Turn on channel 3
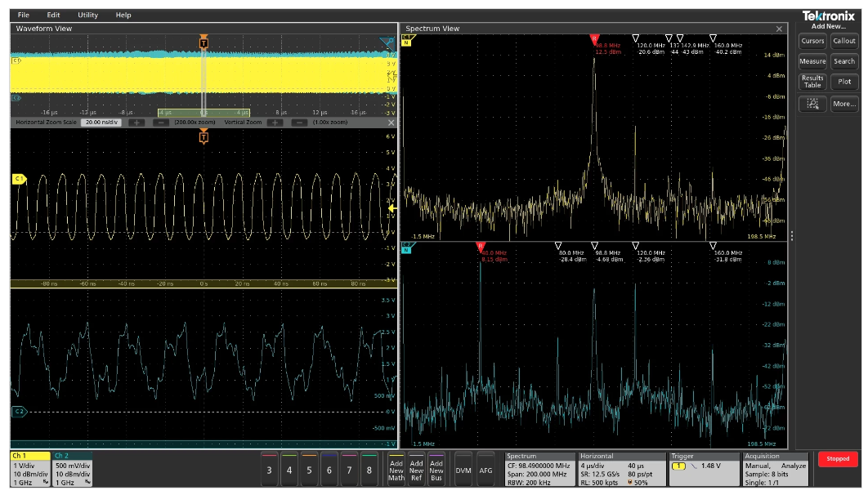 [x=269, y=470]
